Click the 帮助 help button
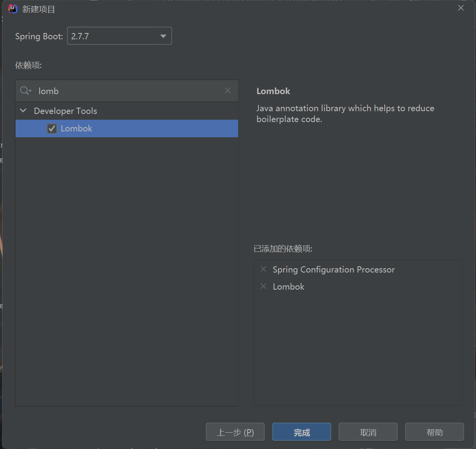This screenshot has height=449, width=476. (434, 432)
